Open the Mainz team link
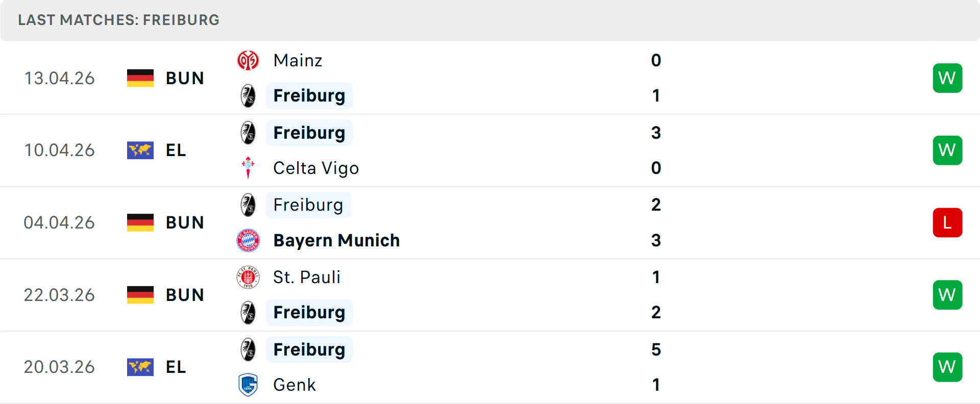This screenshot has height=404, width=980. click(x=298, y=61)
